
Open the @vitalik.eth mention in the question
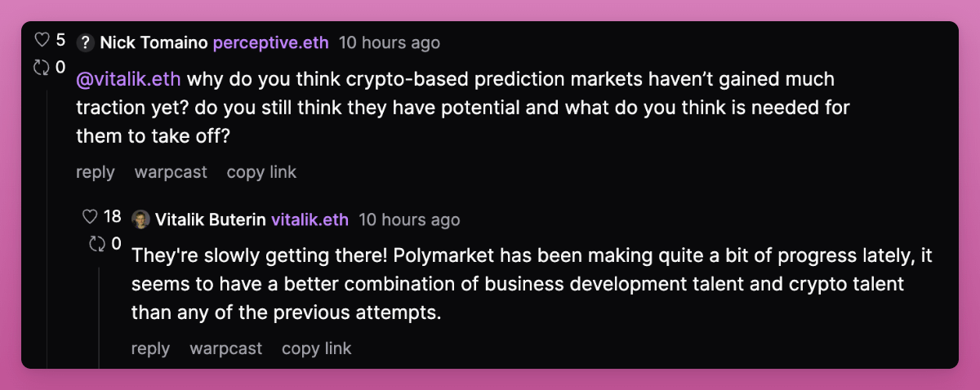coord(128,80)
